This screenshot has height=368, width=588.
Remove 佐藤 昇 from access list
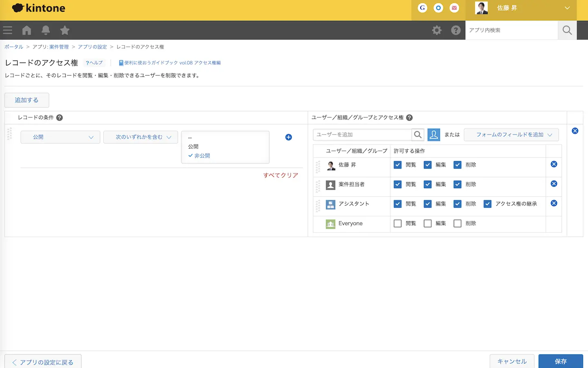[x=554, y=164]
